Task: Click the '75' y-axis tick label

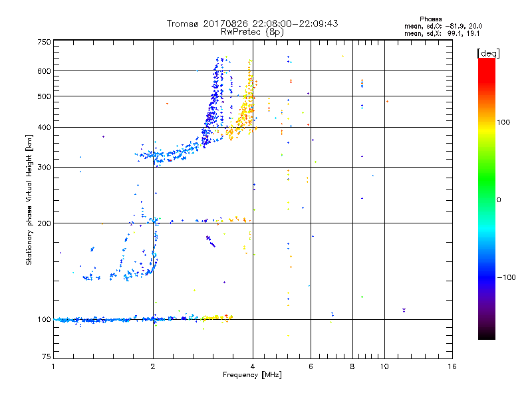Action: point(47,356)
